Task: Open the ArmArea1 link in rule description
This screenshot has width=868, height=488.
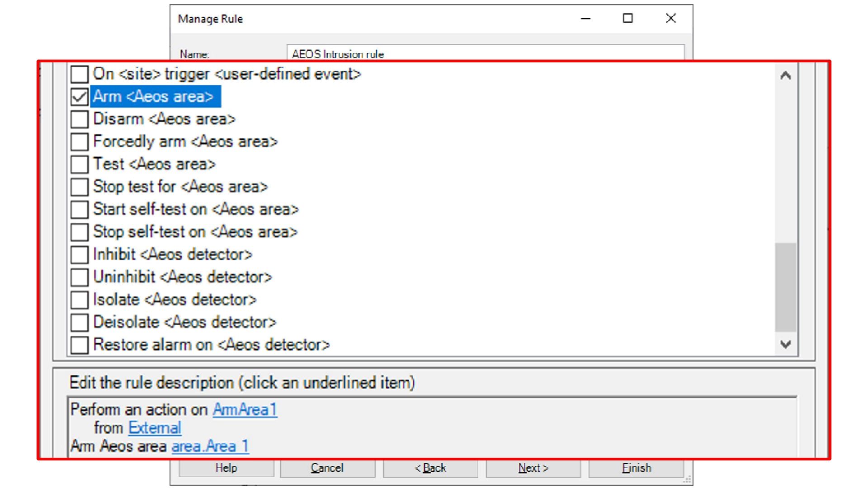Action: point(245,409)
